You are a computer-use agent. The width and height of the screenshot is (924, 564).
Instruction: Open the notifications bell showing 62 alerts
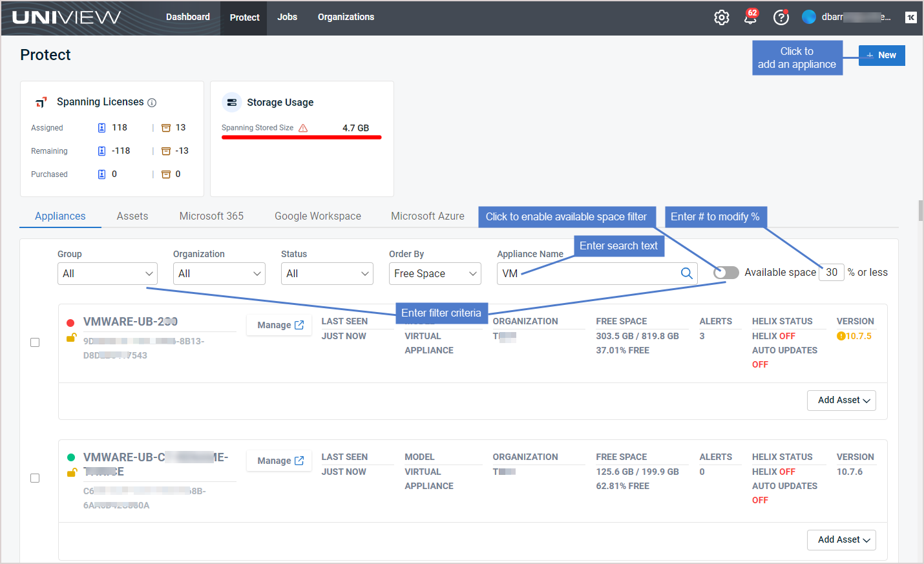click(x=750, y=17)
